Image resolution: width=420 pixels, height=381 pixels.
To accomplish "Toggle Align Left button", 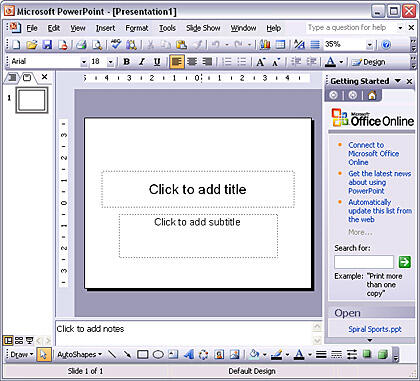I will coord(177,62).
